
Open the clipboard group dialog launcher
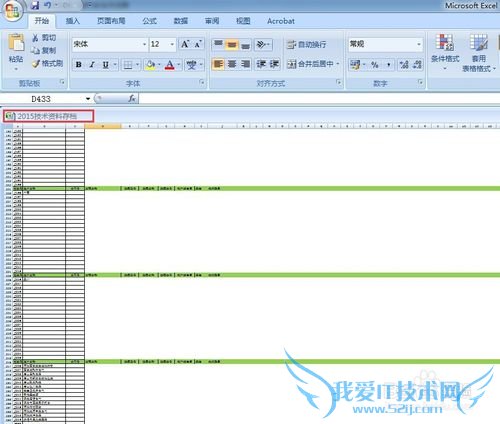[x=62, y=82]
